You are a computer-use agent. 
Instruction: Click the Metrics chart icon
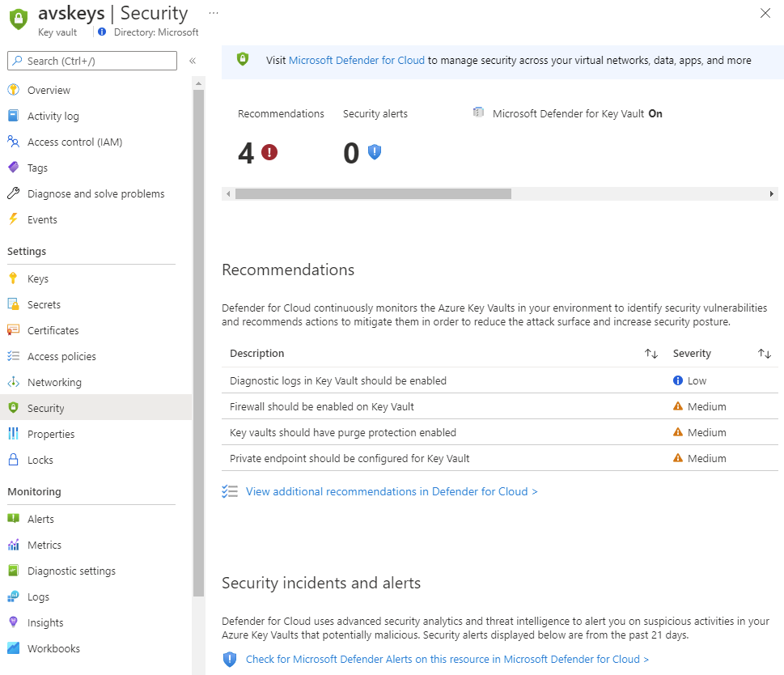[13, 545]
